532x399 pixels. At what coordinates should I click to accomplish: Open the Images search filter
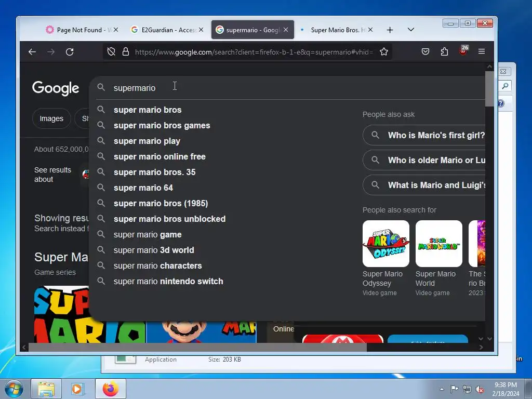pos(51,118)
